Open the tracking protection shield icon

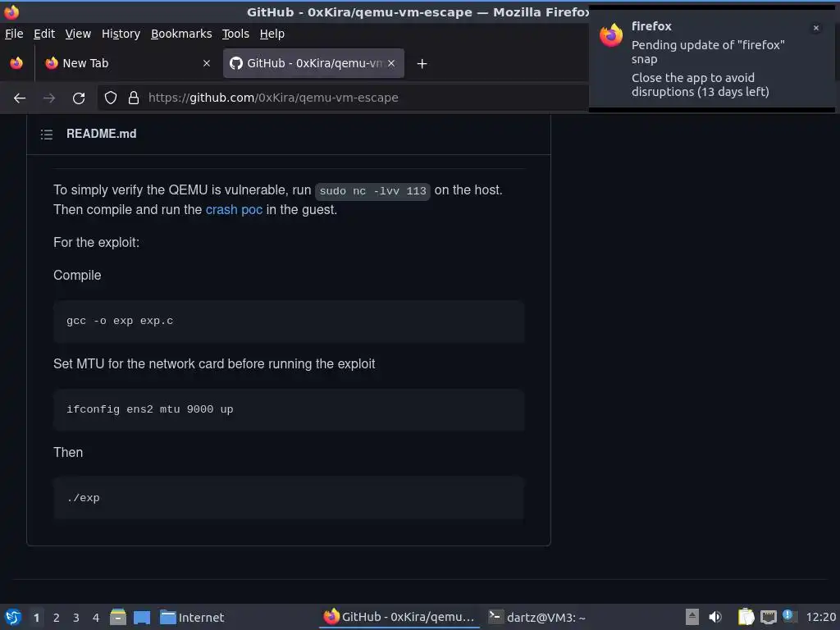coord(111,98)
